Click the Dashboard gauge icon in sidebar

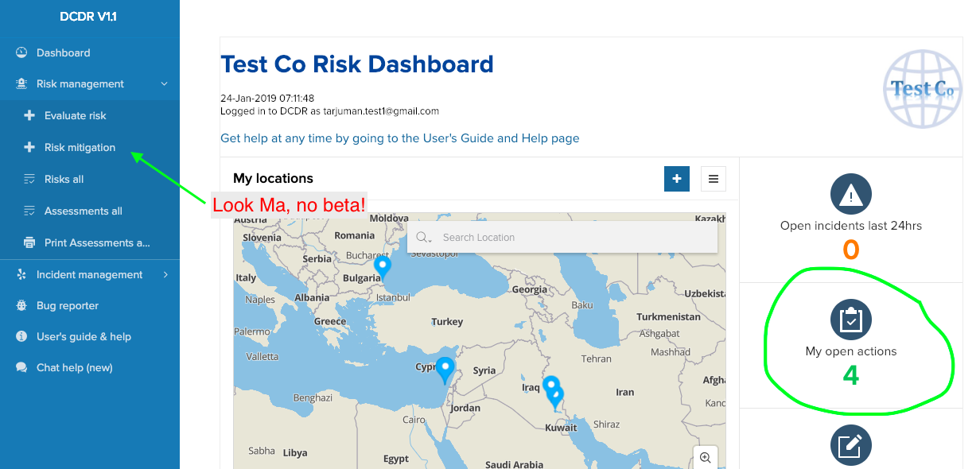click(x=21, y=52)
